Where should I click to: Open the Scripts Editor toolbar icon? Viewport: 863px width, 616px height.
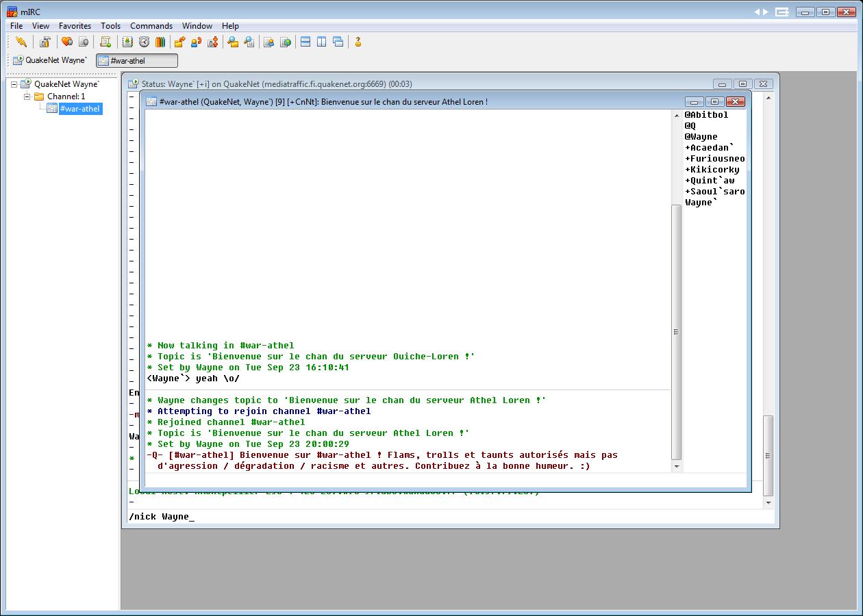point(105,42)
